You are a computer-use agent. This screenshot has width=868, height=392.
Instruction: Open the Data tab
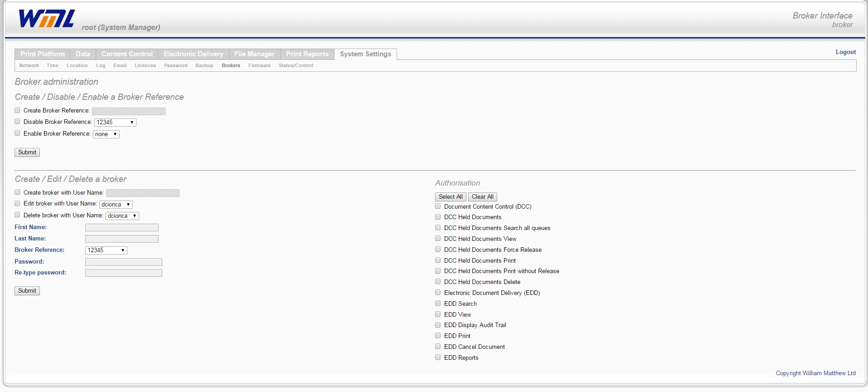[83, 54]
